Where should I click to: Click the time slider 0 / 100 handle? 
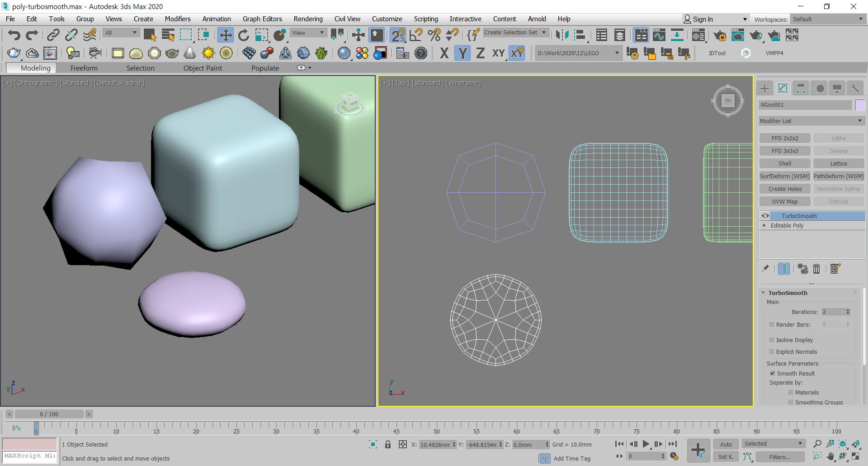coord(49,414)
